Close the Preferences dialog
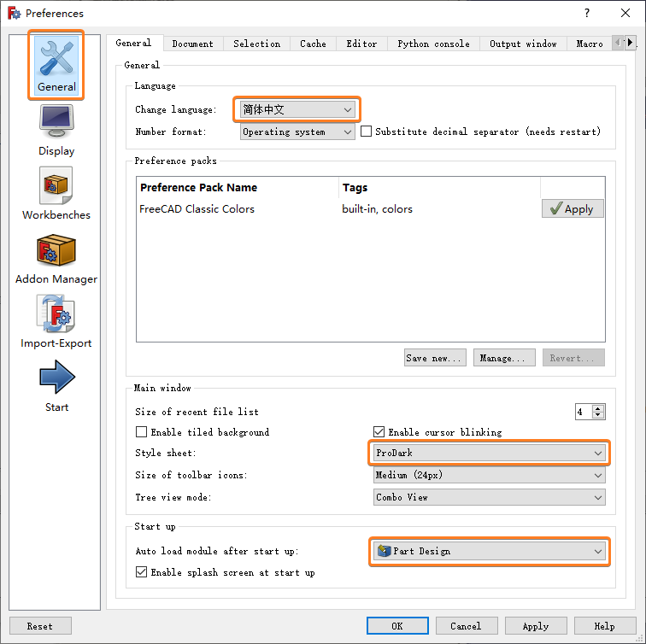The height and width of the screenshot is (644, 646). point(625,13)
